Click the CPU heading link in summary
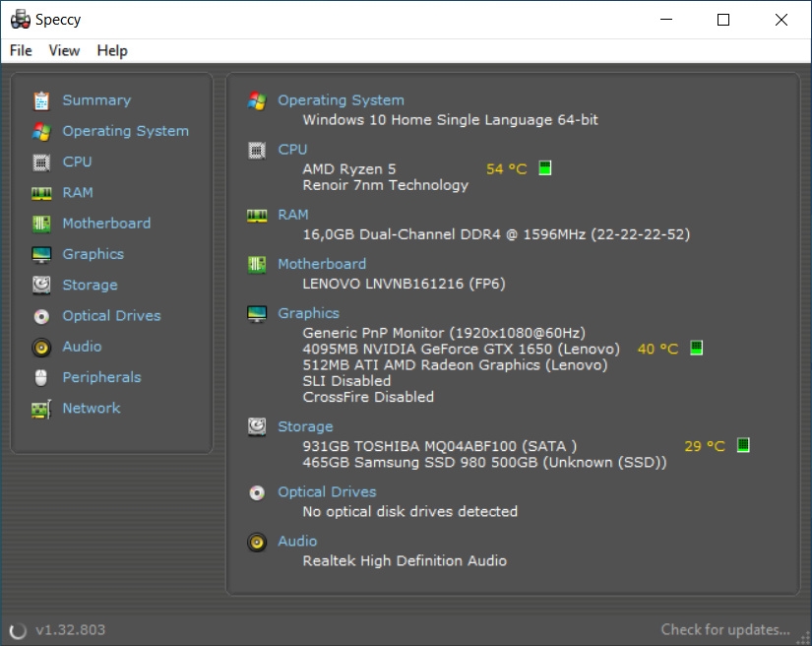This screenshot has width=812, height=646. 292,150
